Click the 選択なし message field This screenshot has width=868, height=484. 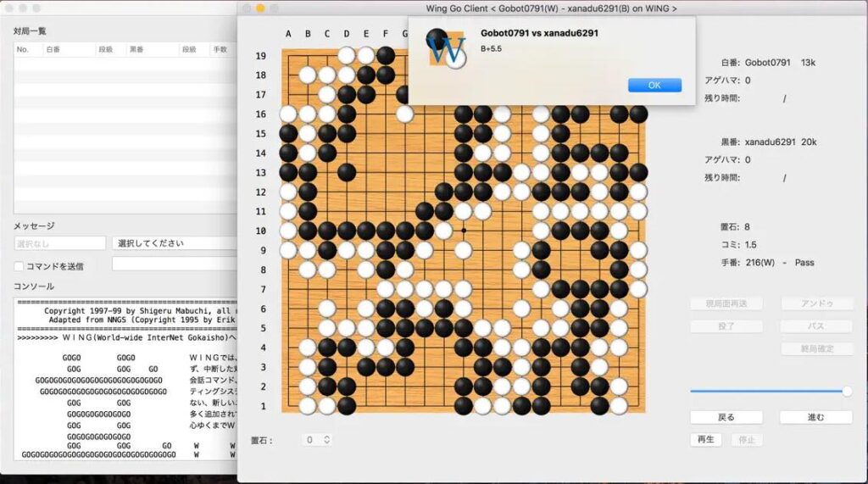click(59, 243)
